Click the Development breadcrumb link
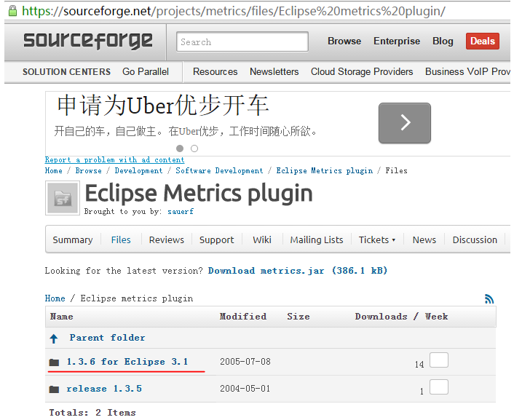 point(138,171)
